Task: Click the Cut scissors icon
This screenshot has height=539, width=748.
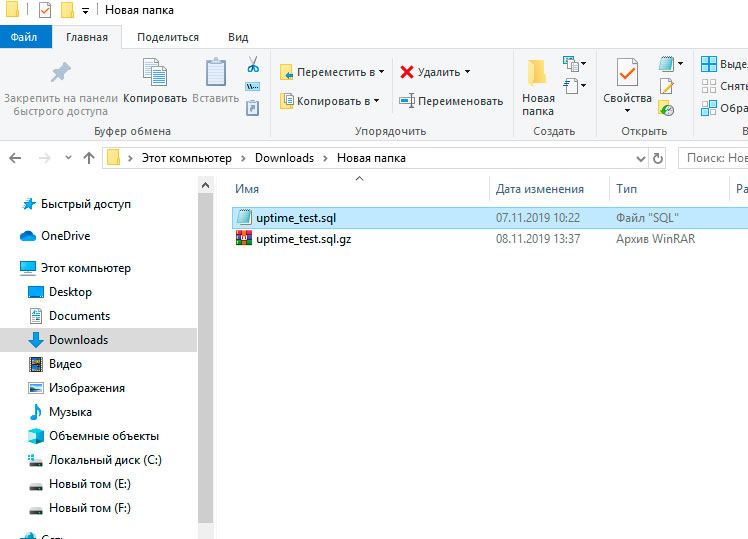Action: [x=253, y=64]
